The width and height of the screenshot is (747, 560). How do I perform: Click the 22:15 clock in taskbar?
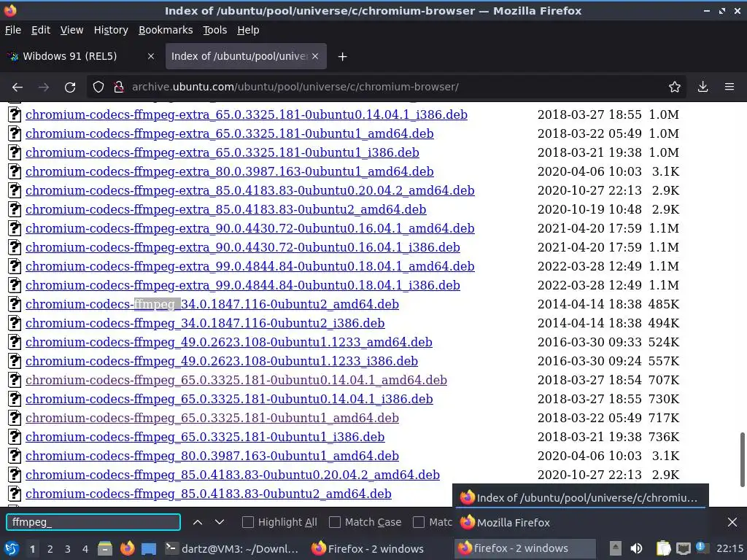(x=729, y=548)
